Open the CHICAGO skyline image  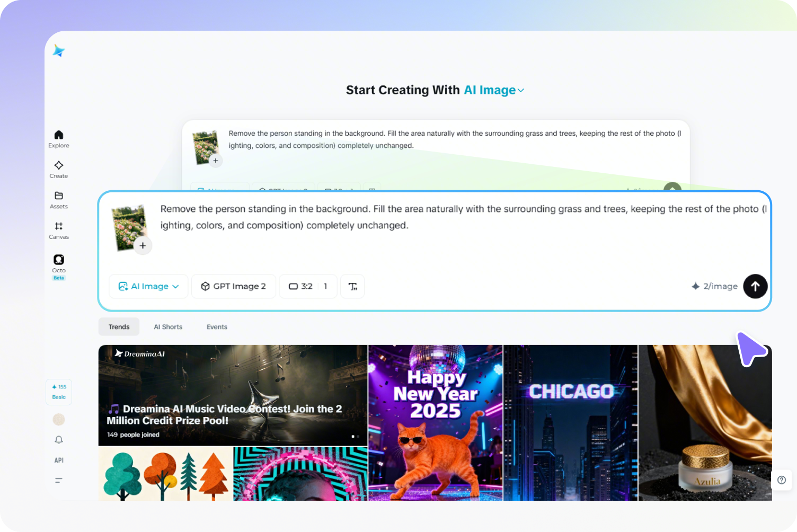tap(570, 423)
